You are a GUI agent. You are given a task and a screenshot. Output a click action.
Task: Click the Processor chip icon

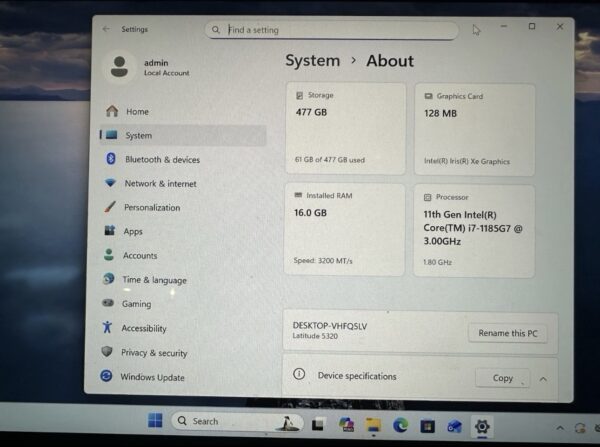(x=427, y=197)
